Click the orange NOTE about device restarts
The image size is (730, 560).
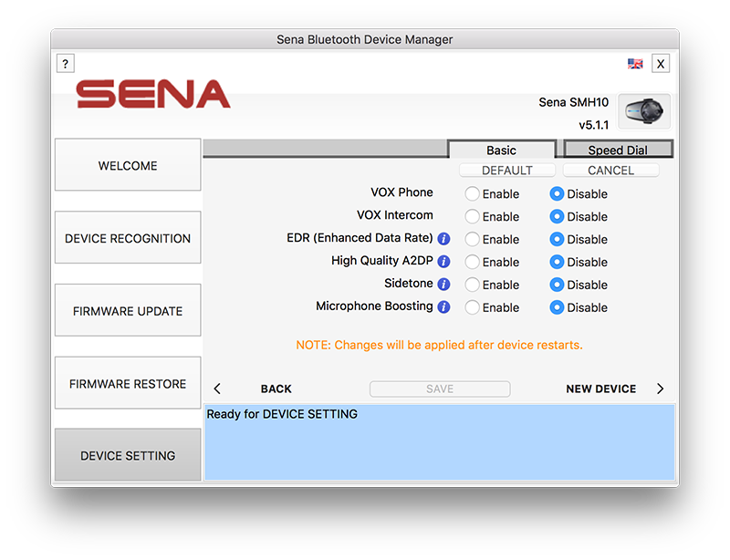tap(440, 345)
